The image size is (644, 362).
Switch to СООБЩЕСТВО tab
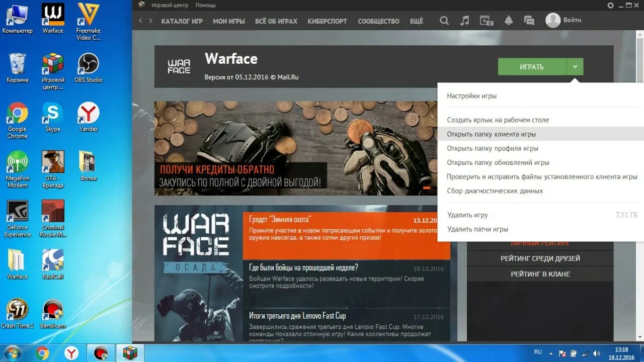[x=378, y=21]
